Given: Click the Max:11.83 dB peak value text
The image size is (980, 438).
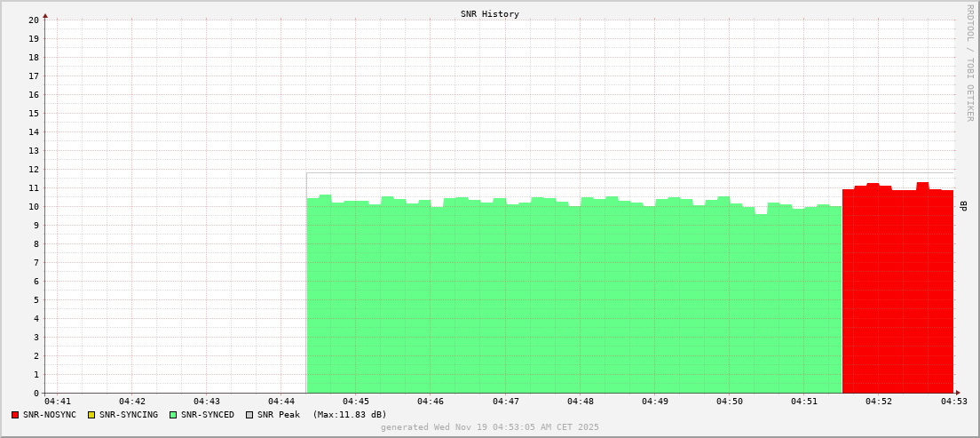Looking at the screenshot, I should pos(350,415).
